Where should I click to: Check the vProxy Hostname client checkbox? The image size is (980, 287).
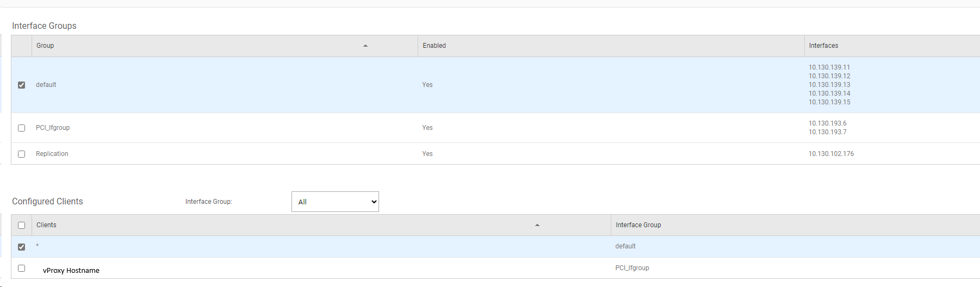click(22, 268)
